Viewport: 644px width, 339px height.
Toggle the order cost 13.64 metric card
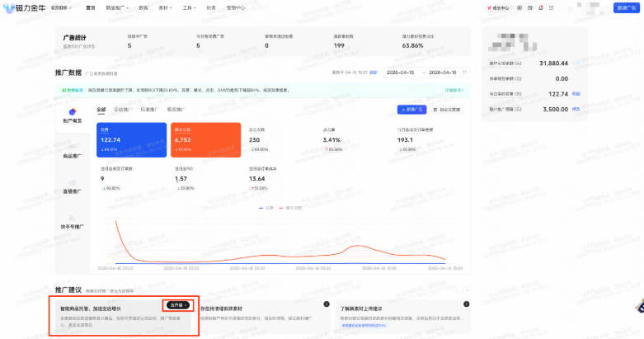(280, 179)
